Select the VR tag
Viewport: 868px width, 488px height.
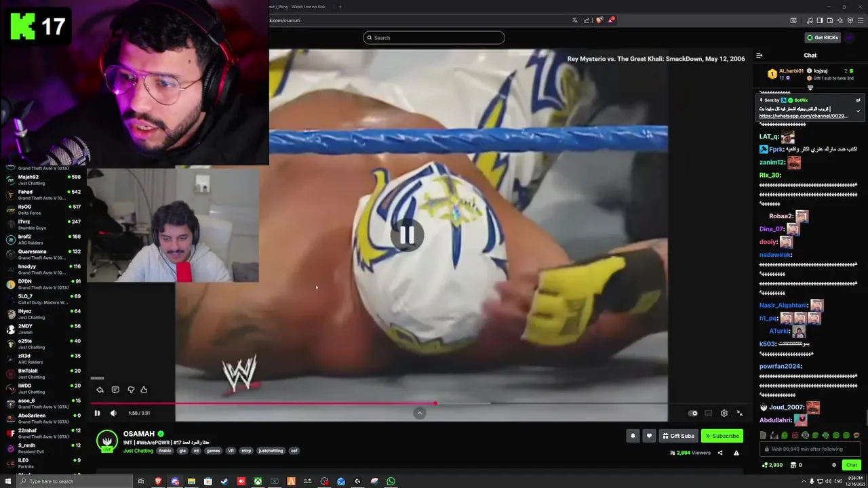pos(231,451)
